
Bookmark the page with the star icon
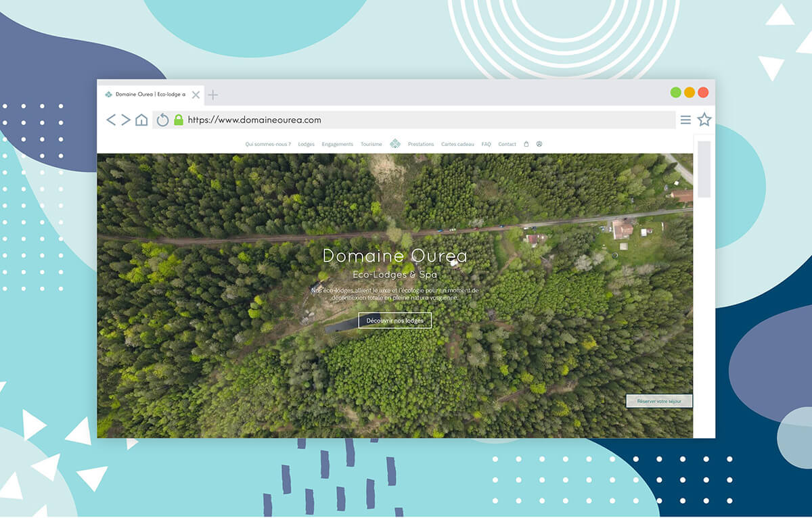pos(704,120)
